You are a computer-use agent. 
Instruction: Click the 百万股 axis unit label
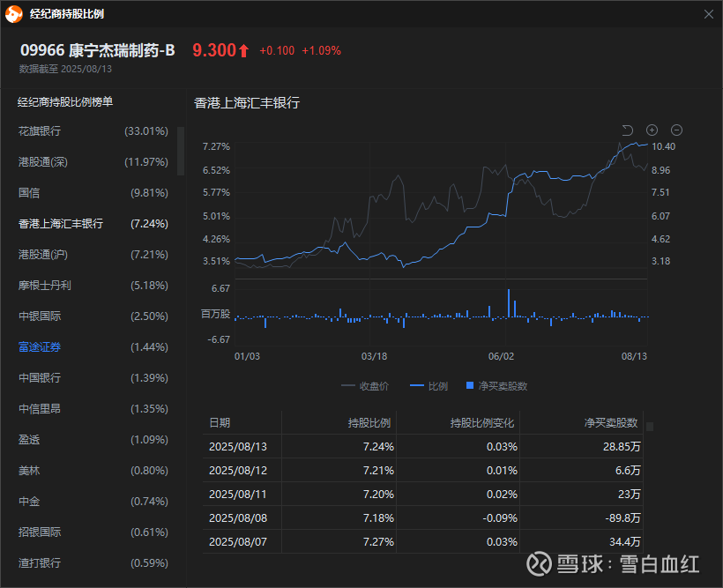pyautogui.click(x=215, y=314)
